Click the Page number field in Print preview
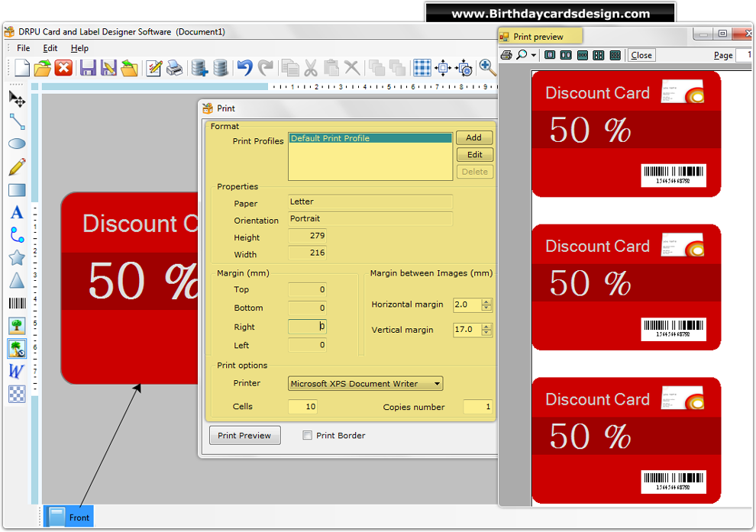Viewport: 756px width, 532px height. pyautogui.click(x=744, y=55)
